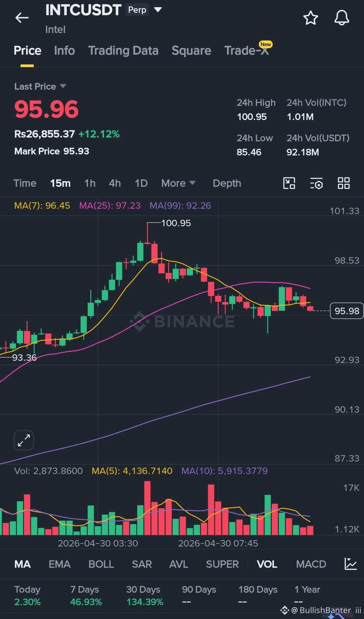
Task: Click the MA(7): 96.45 legend
Action: point(42,205)
